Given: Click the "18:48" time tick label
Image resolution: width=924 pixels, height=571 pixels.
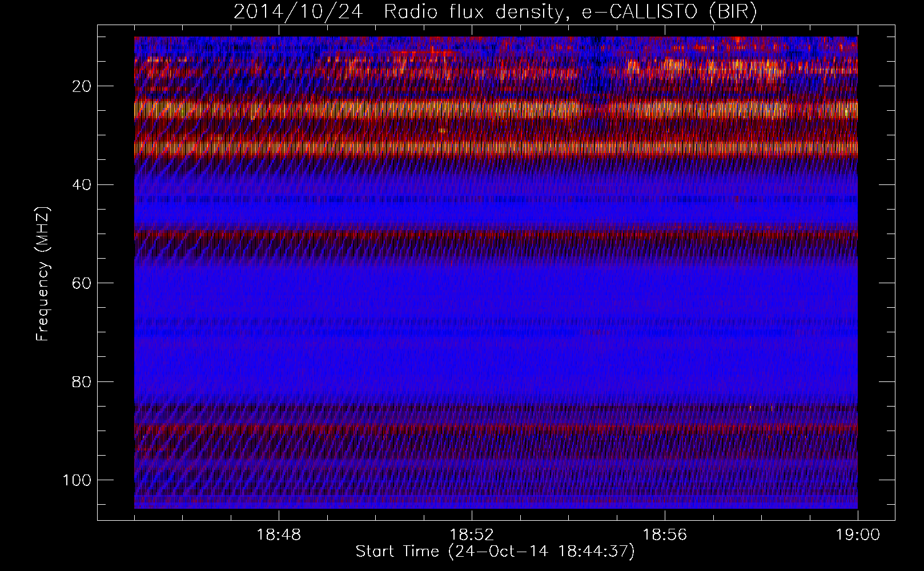Looking at the screenshot, I should coord(279,535).
